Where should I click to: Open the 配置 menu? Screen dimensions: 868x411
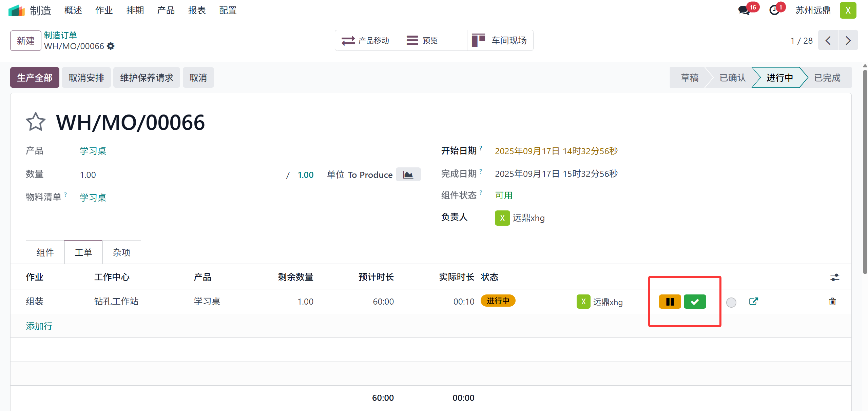point(228,11)
